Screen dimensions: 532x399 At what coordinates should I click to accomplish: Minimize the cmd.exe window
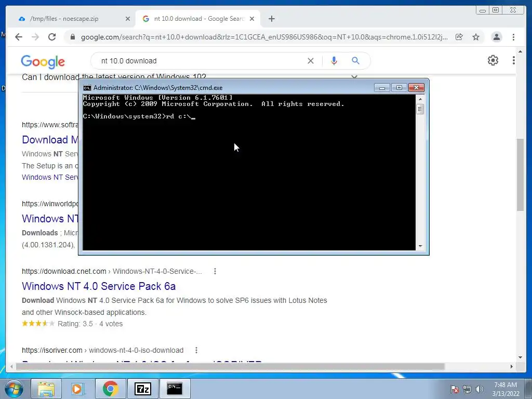click(x=382, y=87)
